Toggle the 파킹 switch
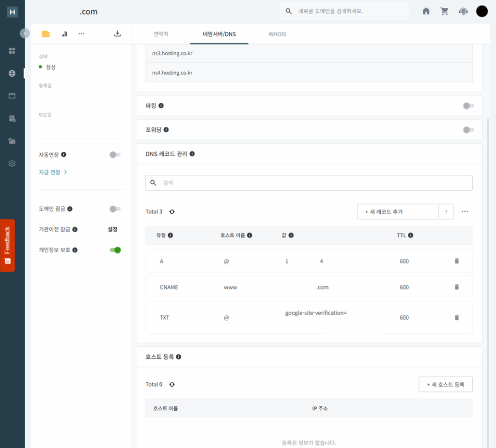496x448 pixels. [x=468, y=106]
